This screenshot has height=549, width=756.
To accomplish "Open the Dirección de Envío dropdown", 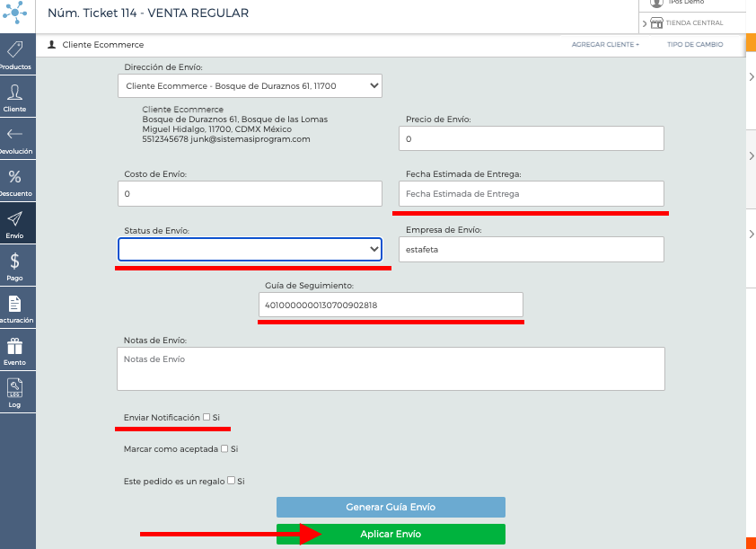I will (x=250, y=86).
